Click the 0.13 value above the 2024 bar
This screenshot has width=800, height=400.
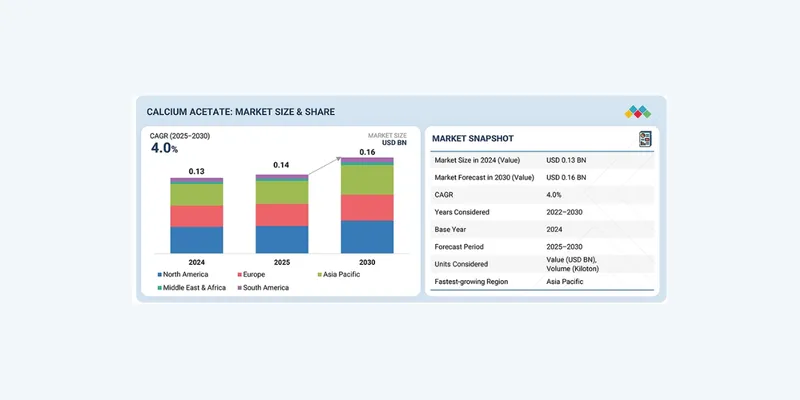tap(196, 171)
